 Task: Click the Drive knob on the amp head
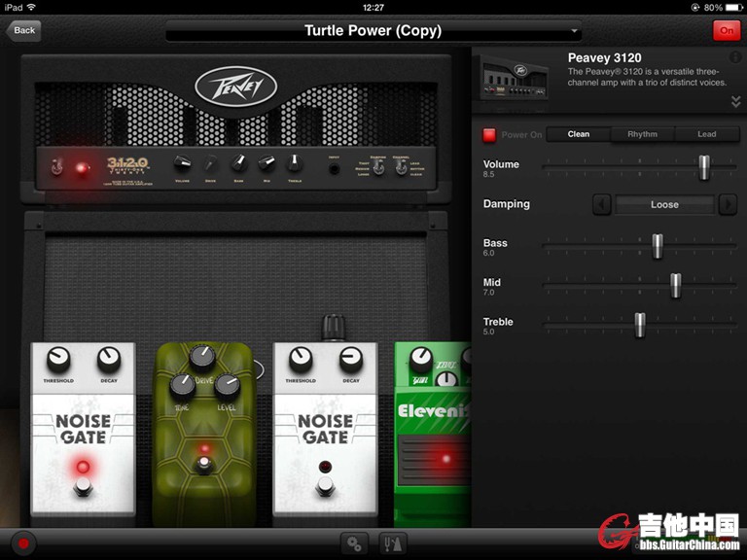210,164
